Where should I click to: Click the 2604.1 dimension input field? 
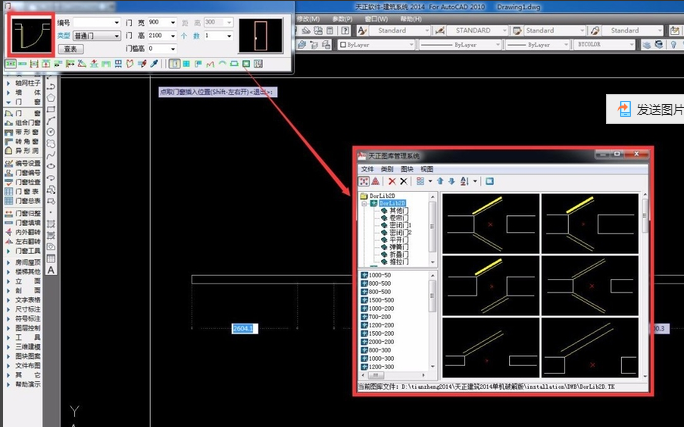[244, 328]
